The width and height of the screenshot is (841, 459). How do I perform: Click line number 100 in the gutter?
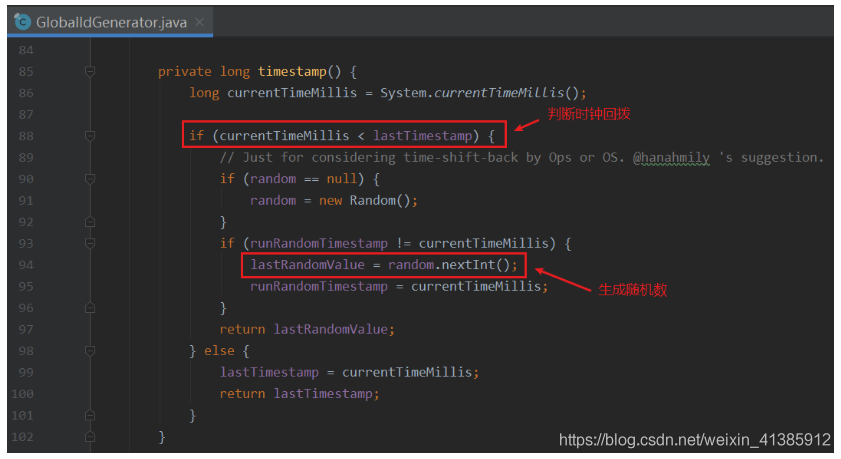23,394
